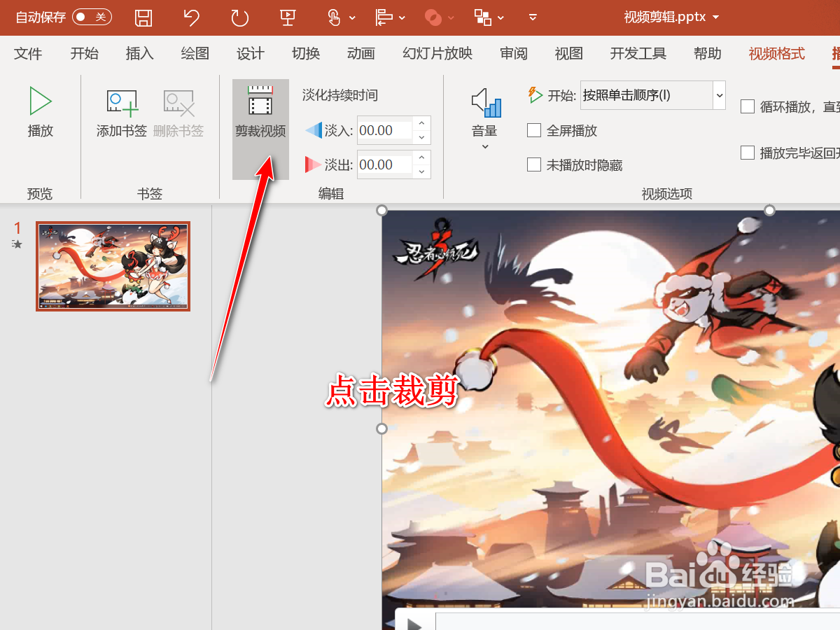The image size is (840, 630).
Task: Switch to the 动画 (Animations) tab
Action: click(x=361, y=54)
